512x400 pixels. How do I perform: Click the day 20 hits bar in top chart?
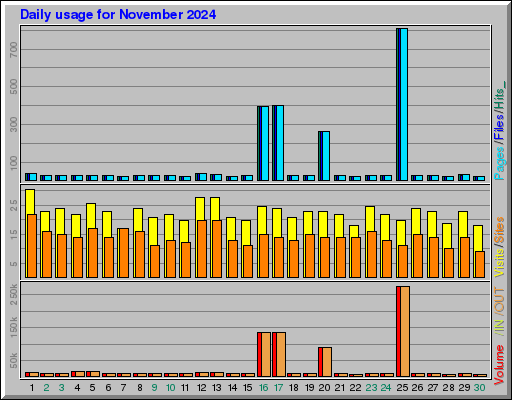coord(324,156)
